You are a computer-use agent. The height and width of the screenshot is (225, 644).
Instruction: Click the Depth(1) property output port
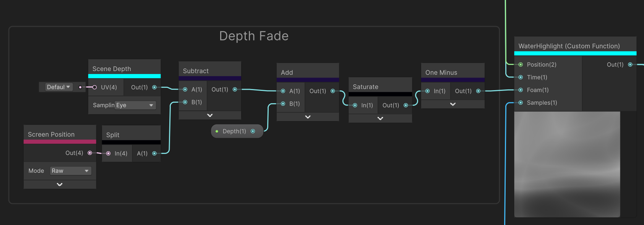(253, 131)
